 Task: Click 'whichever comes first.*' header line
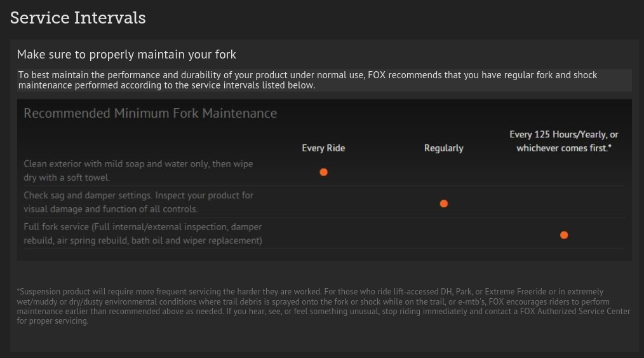tap(564, 148)
